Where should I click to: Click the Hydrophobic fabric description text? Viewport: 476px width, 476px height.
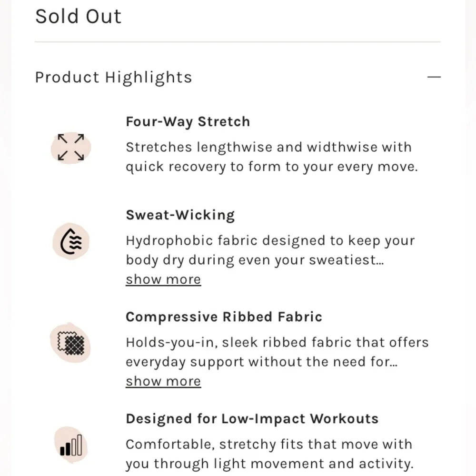pyautogui.click(x=270, y=250)
